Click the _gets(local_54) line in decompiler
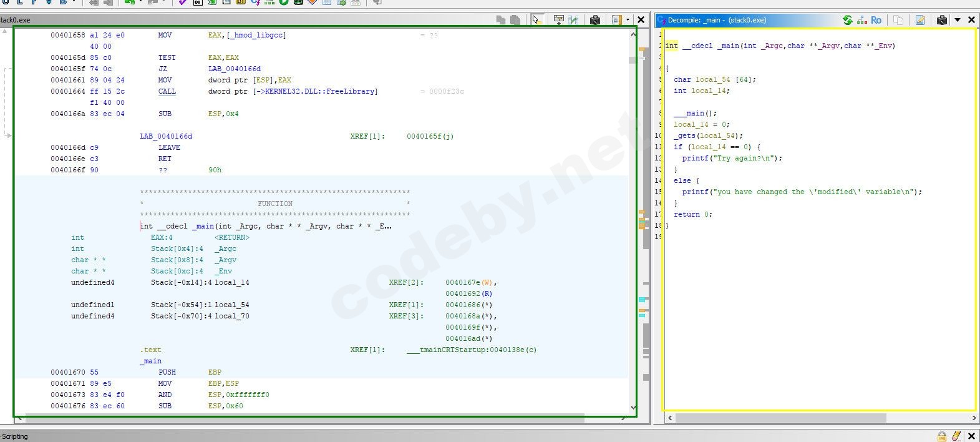The height and width of the screenshot is (442, 980). click(708, 135)
